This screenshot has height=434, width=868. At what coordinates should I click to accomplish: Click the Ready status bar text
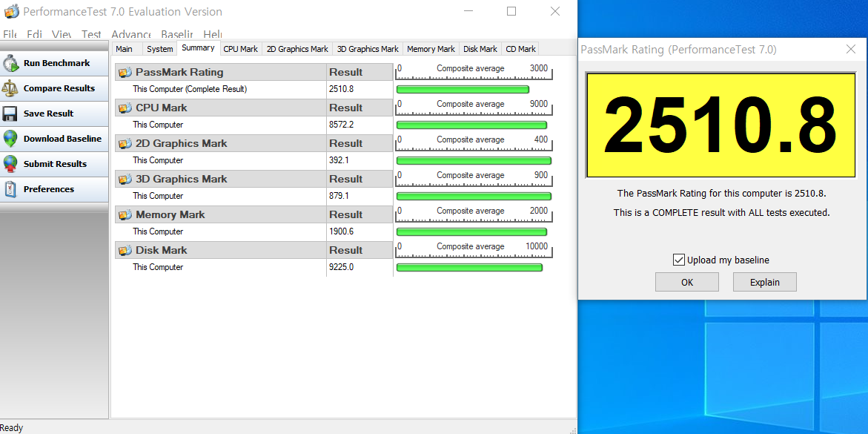12,428
